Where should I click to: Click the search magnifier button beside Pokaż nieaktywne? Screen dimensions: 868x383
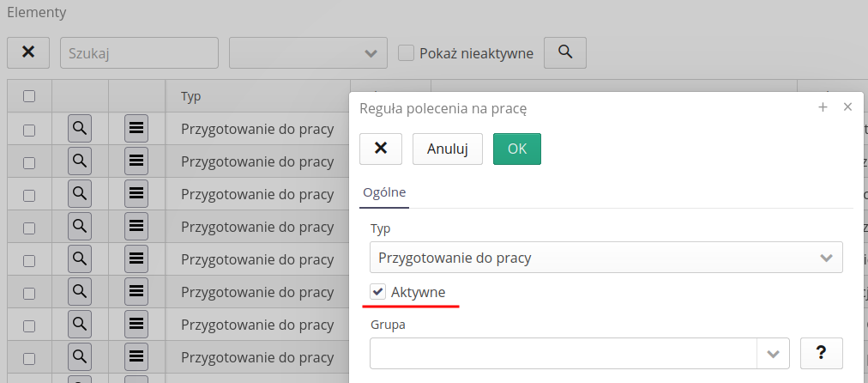565,52
